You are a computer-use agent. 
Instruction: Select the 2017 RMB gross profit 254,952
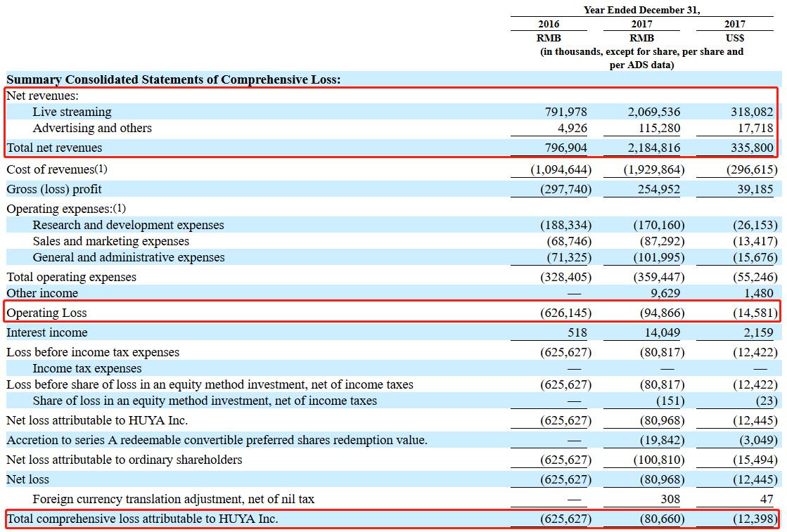click(x=659, y=189)
